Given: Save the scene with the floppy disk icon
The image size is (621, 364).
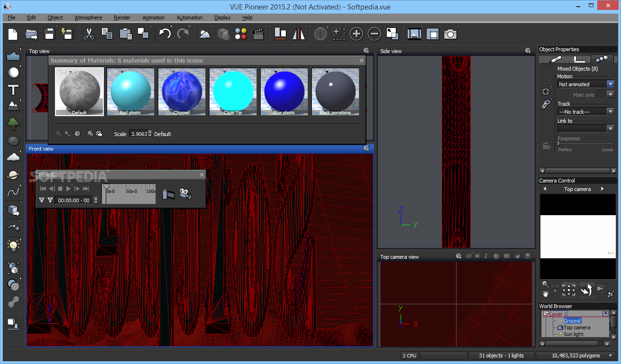Looking at the screenshot, I should click(x=49, y=34).
